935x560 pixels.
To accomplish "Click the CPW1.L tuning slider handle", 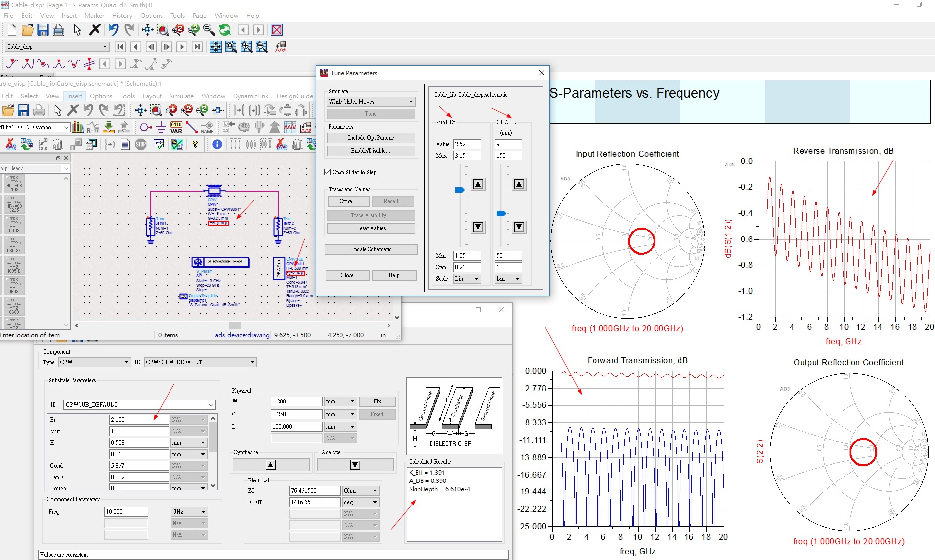I will [501, 214].
